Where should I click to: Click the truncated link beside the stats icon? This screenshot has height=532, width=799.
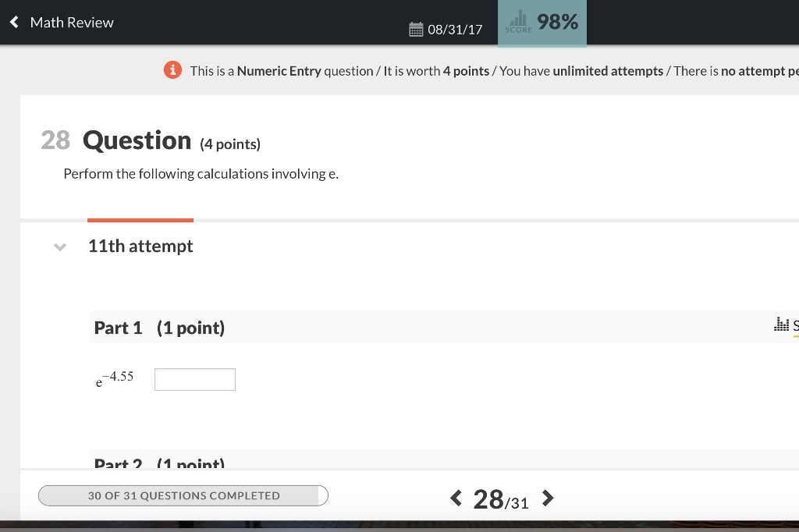point(794,325)
